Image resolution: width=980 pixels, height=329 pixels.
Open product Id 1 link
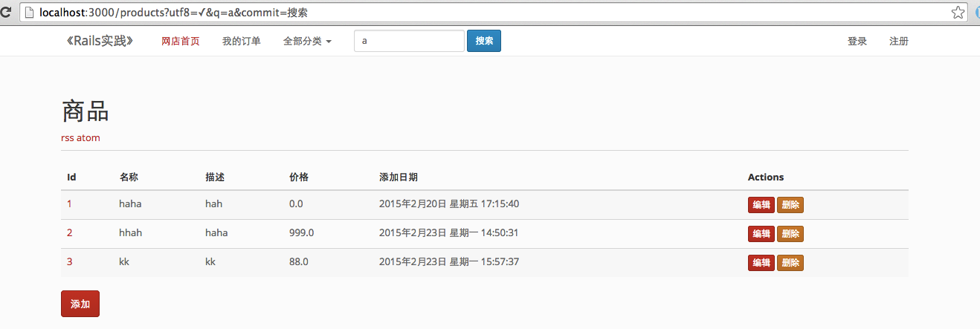70,204
